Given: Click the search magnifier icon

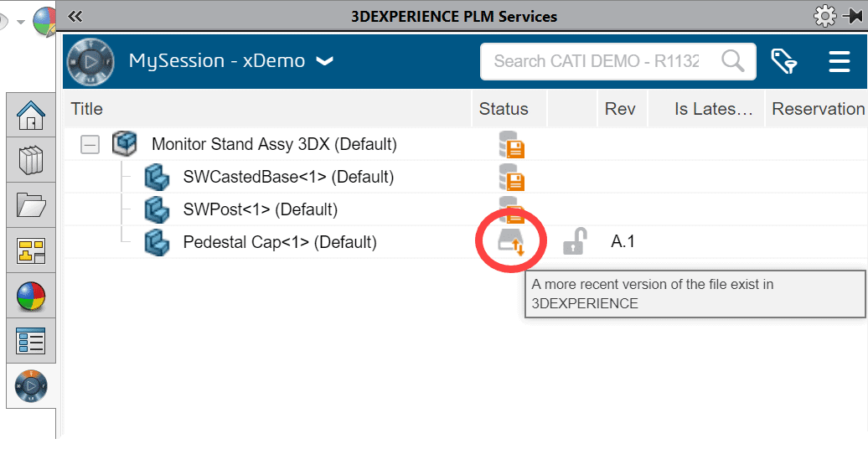Looking at the screenshot, I should click(x=732, y=61).
